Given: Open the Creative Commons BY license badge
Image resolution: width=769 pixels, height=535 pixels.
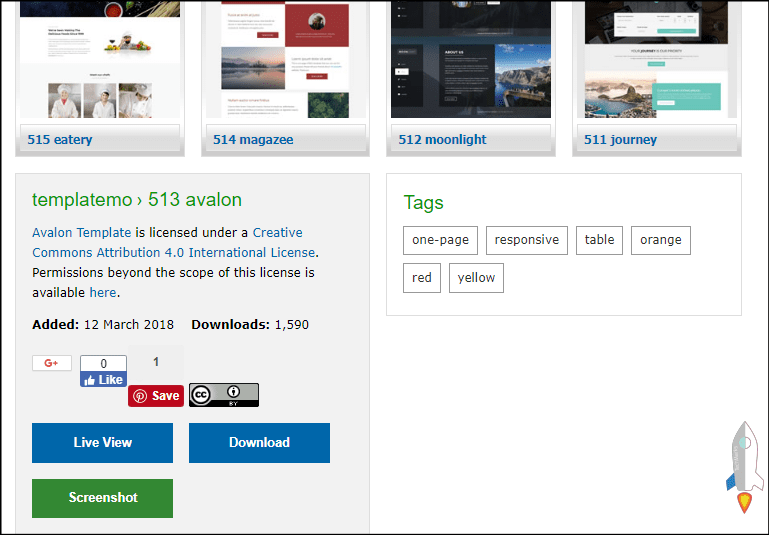Looking at the screenshot, I should [224, 395].
